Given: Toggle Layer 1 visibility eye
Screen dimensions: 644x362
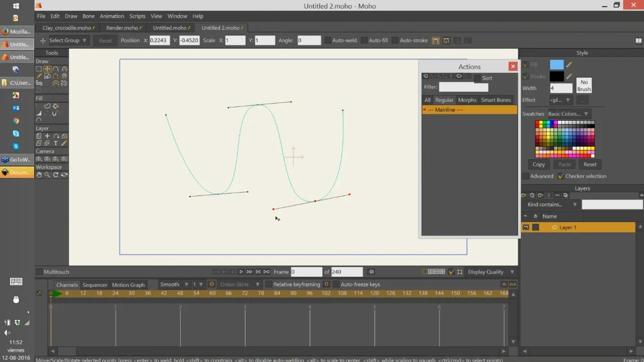Looking at the screenshot, I should pos(526,228).
